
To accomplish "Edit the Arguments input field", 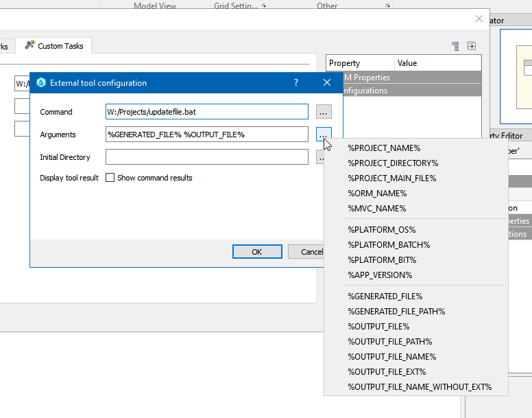I will click(x=206, y=135).
